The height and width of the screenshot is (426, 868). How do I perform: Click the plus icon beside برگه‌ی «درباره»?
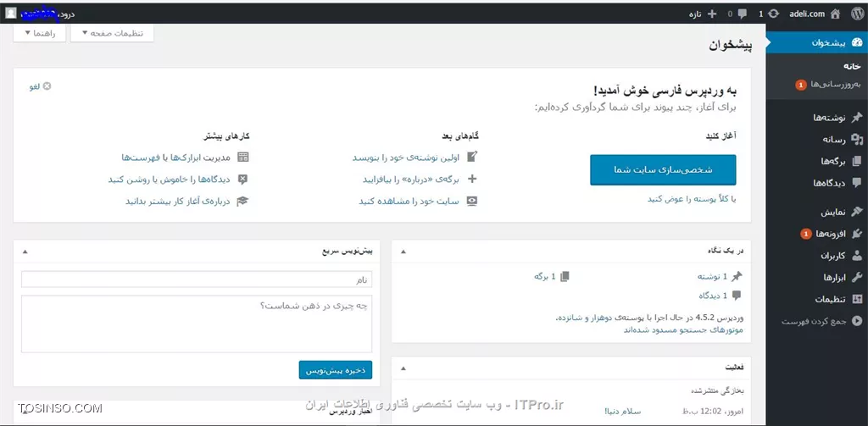[472, 180]
